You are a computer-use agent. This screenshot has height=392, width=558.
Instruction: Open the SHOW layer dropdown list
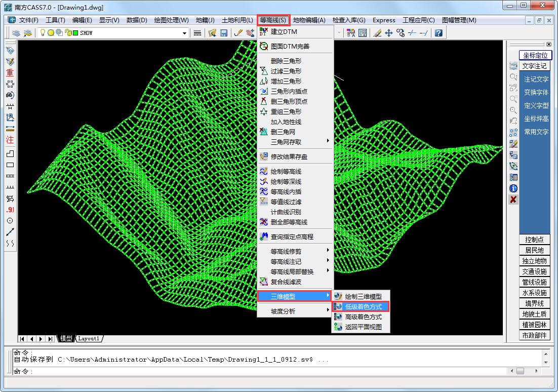[x=184, y=32]
